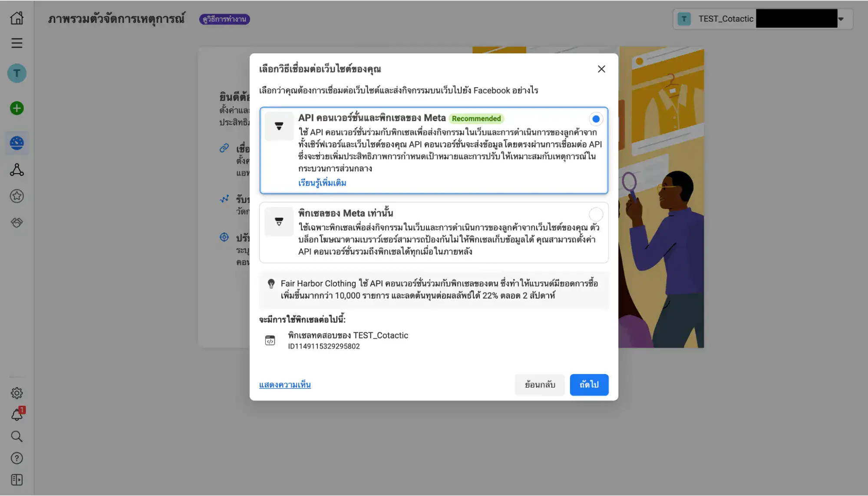Open the Home icon in the sidebar
868x496 pixels.
[x=17, y=18]
